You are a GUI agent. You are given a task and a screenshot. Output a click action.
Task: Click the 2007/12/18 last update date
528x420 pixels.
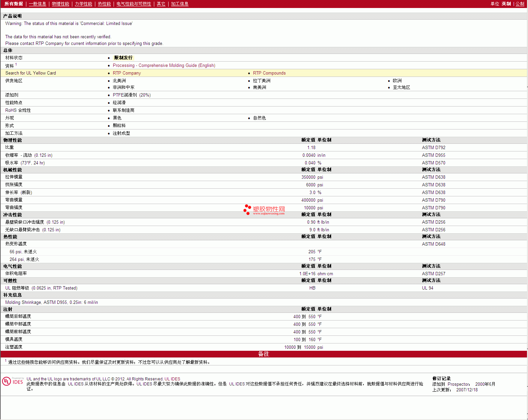click(x=467, y=390)
